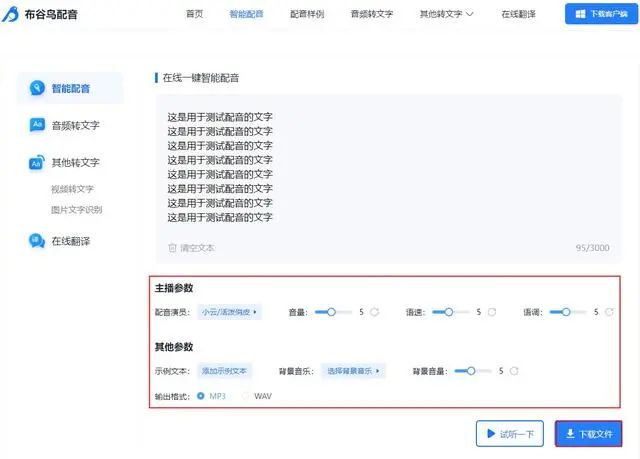Click the 95/3000 character counter

(592, 248)
